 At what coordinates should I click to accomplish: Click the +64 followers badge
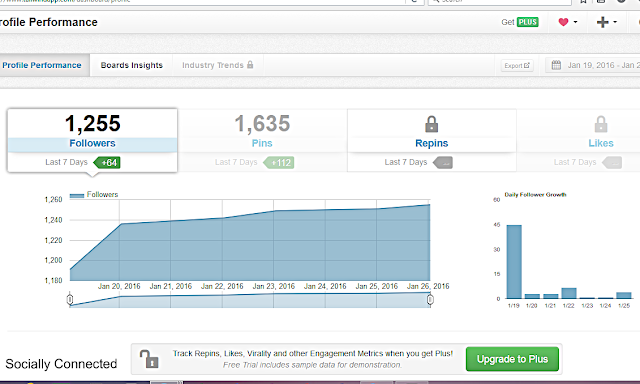coord(107,162)
